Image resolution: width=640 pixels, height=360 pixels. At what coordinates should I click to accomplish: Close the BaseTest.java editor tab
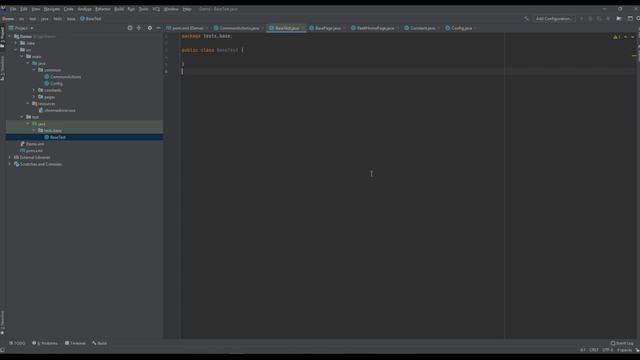[x=303, y=28]
